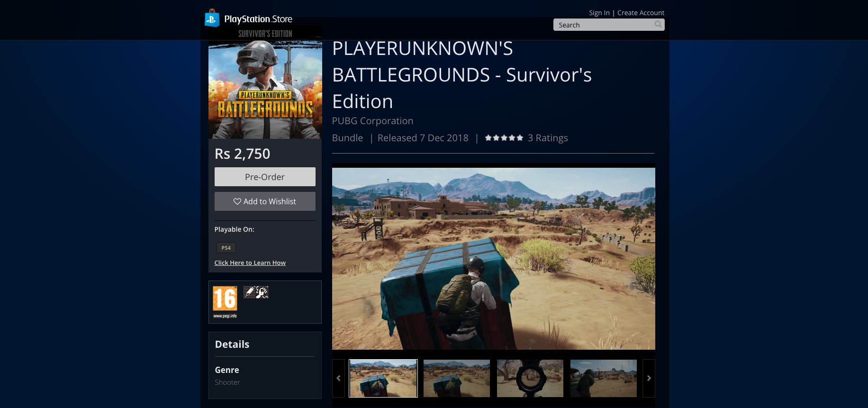Open the Sign In link
This screenshot has width=868, height=408.
599,13
